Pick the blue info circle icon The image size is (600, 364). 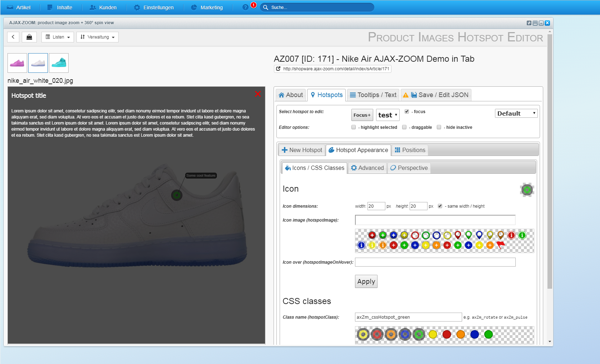click(x=361, y=245)
